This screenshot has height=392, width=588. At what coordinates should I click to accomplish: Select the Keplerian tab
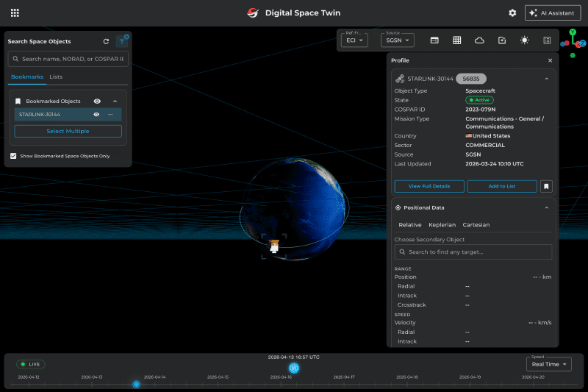coord(442,225)
